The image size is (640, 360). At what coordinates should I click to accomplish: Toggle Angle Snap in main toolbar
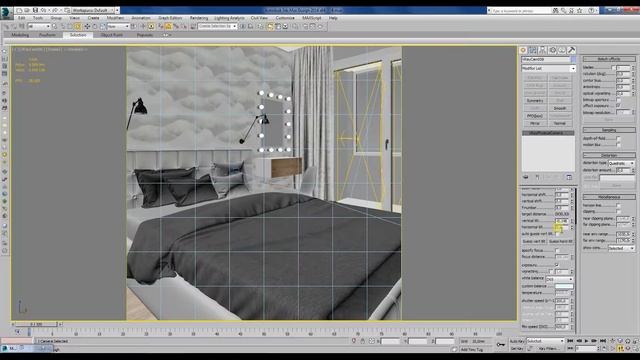click(x=168, y=27)
